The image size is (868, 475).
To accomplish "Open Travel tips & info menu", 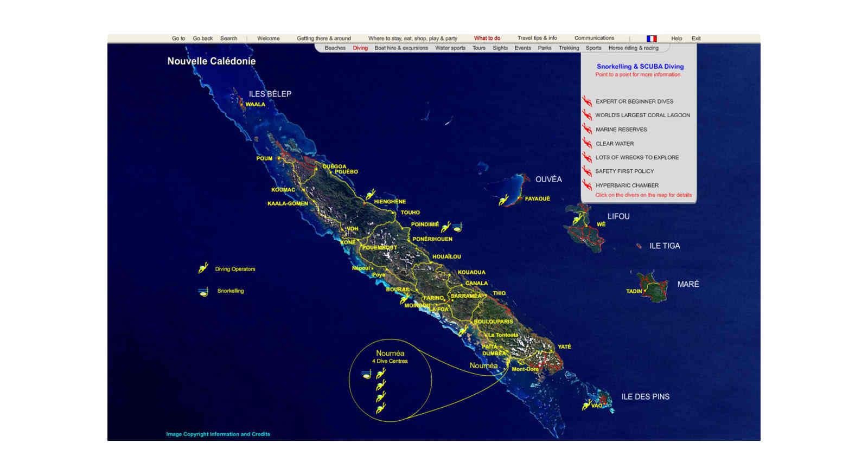I will [x=537, y=38].
